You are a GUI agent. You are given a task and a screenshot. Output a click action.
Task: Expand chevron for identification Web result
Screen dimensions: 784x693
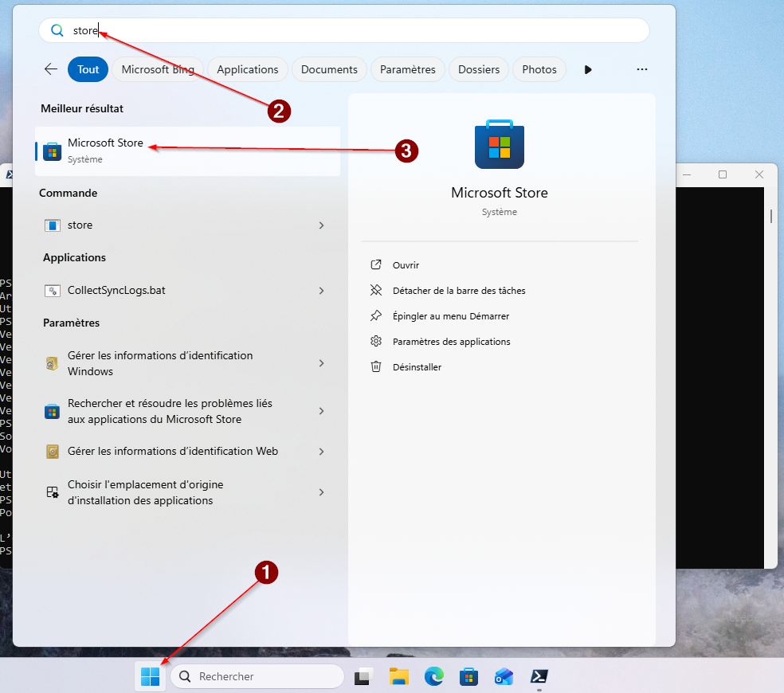pos(322,452)
